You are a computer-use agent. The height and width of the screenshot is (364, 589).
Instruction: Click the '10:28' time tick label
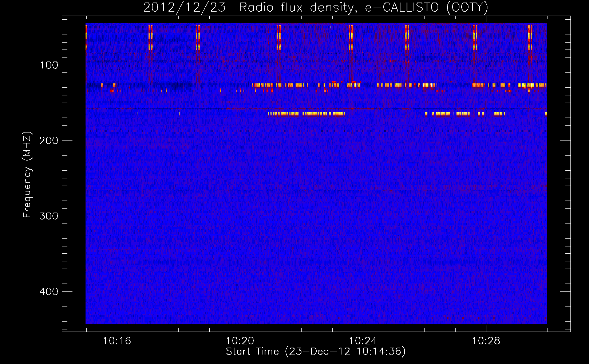pos(486,341)
